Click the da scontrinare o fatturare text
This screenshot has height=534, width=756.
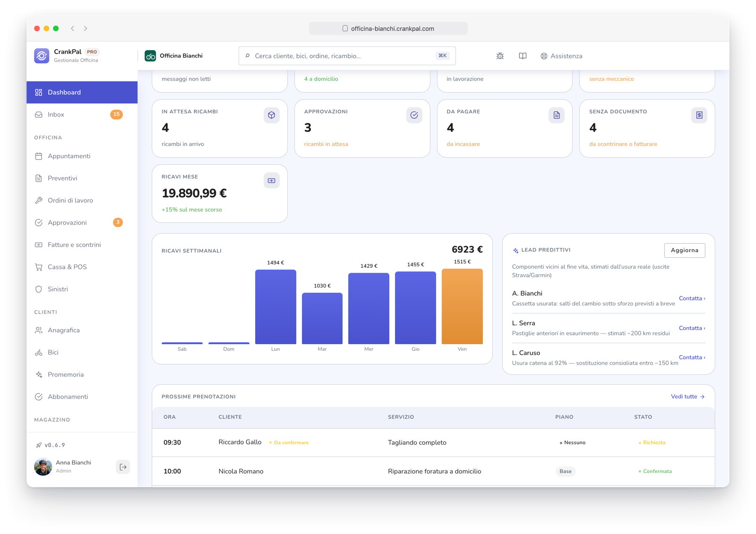[x=623, y=144]
